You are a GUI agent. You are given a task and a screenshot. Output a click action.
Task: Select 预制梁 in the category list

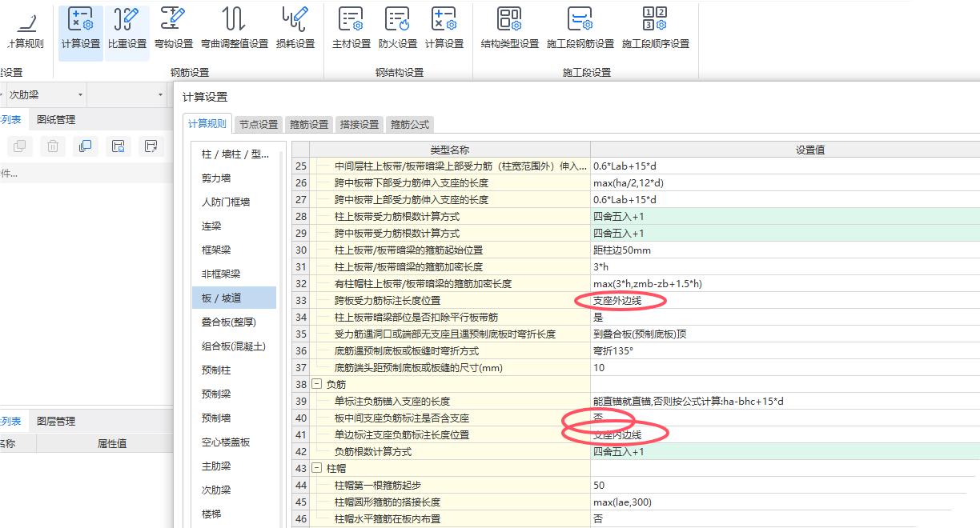coord(235,394)
